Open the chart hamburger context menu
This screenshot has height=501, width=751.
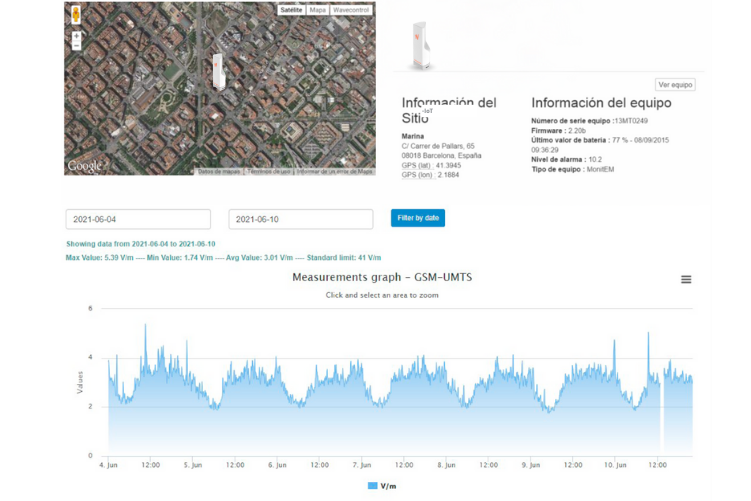point(686,280)
